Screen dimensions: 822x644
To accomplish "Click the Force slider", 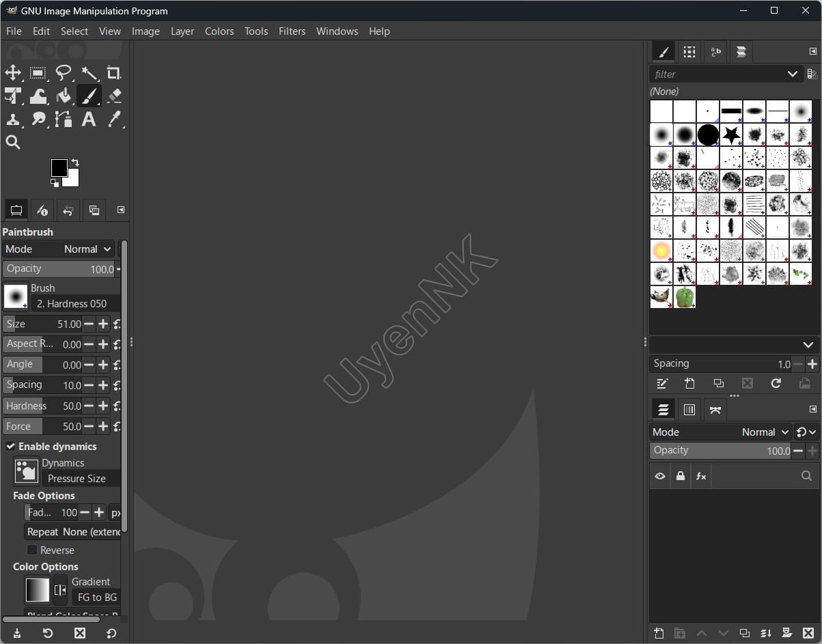I will point(42,426).
